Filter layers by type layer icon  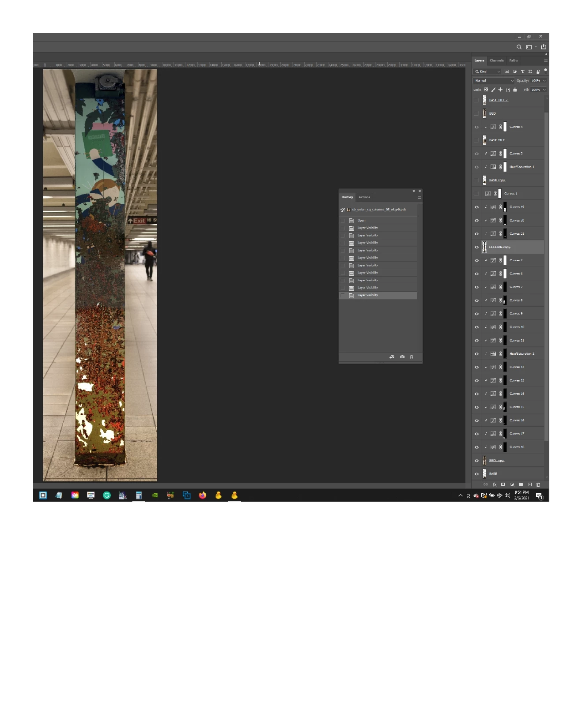[x=523, y=71]
